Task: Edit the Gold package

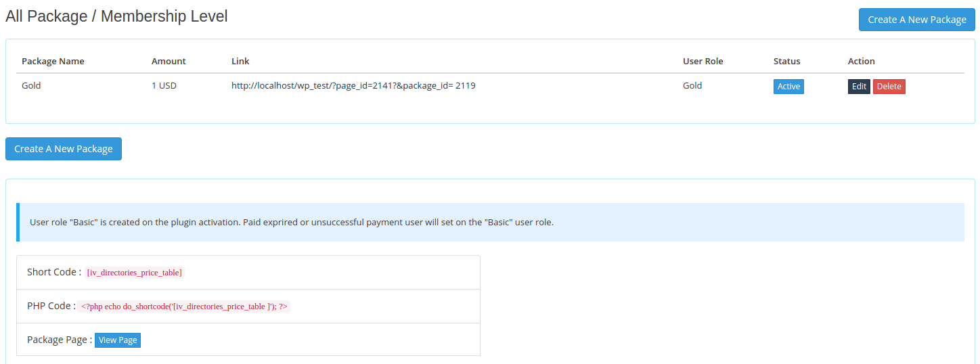Action: [859, 87]
